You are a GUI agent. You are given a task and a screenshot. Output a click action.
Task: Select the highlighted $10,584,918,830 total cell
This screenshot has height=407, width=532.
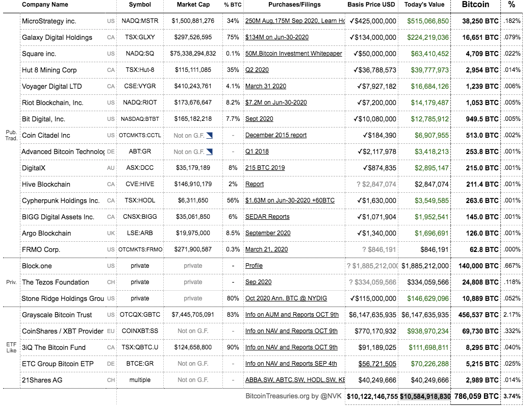tap(425, 396)
